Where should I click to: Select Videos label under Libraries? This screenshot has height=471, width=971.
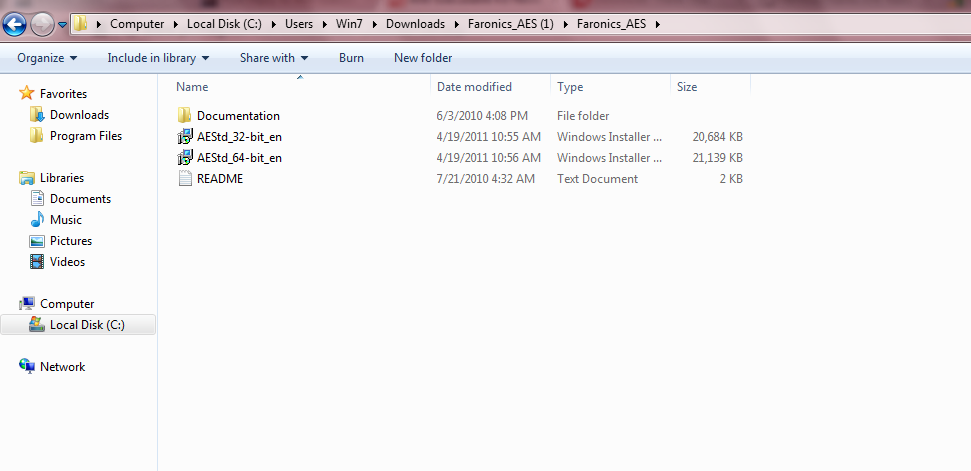point(67,262)
